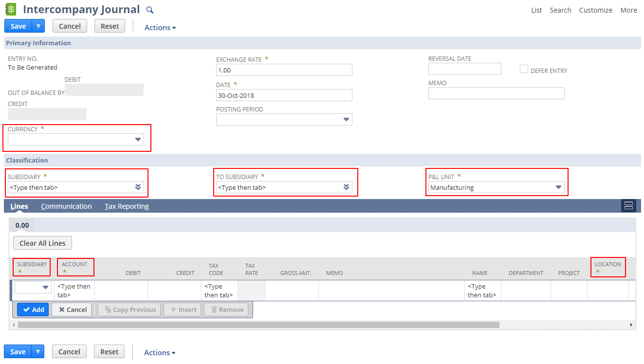Click the line Name cell

483,291
